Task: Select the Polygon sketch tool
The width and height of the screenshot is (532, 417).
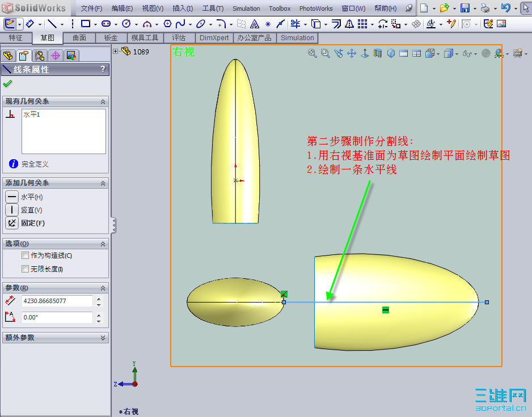Action: tap(168, 24)
